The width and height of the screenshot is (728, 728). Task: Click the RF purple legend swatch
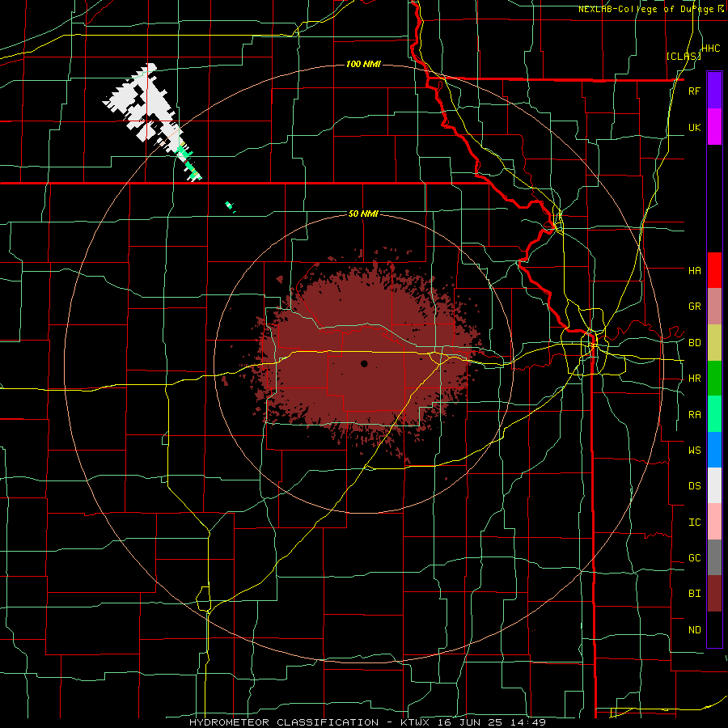[x=714, y=91]
